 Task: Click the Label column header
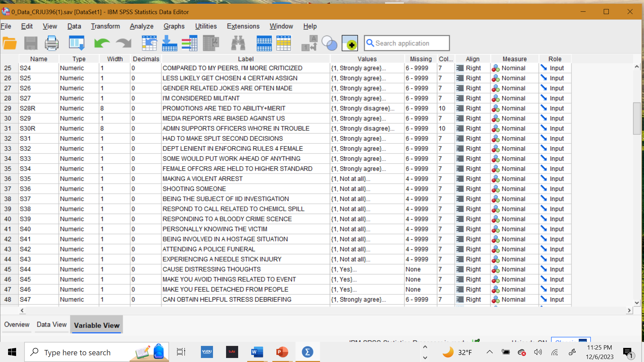pos(246,59)
